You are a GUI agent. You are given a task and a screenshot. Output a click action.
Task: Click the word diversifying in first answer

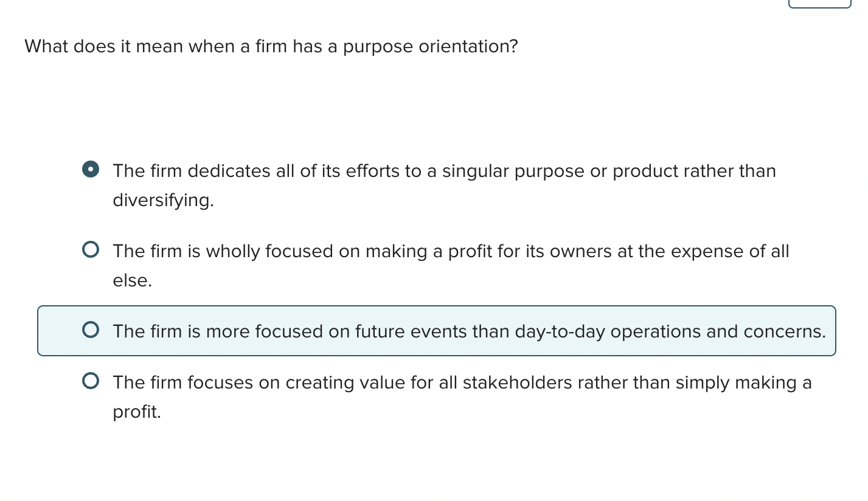click(162, 200)
